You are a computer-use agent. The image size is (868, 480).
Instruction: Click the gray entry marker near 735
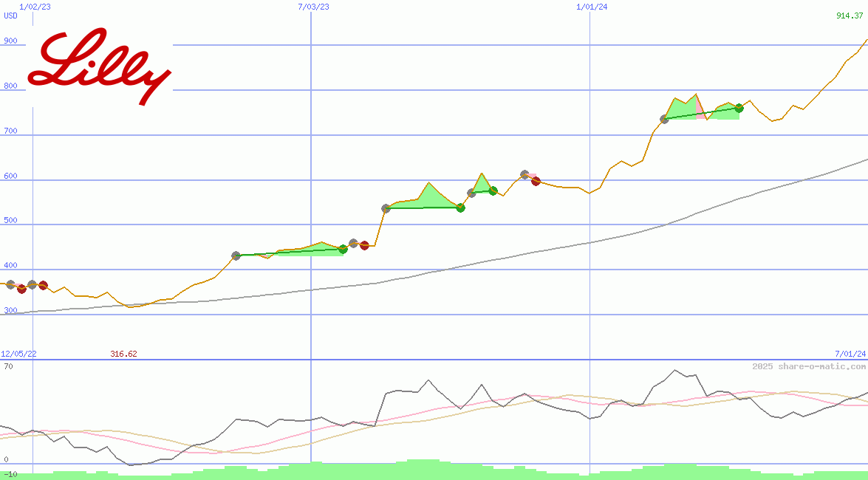click(x=664, y=119)
